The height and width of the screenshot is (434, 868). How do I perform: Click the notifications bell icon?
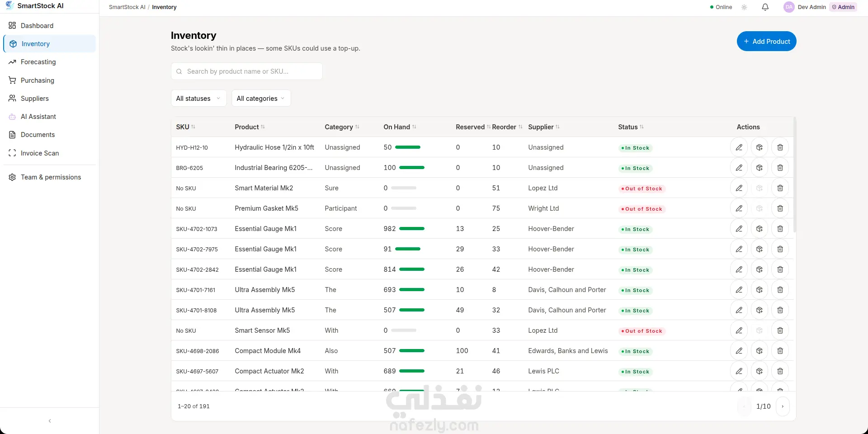[765, 7]
